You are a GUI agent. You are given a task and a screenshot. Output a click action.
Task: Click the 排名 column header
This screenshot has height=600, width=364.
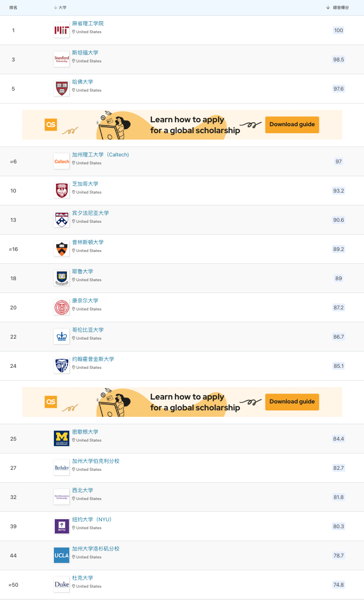[13, 8]
